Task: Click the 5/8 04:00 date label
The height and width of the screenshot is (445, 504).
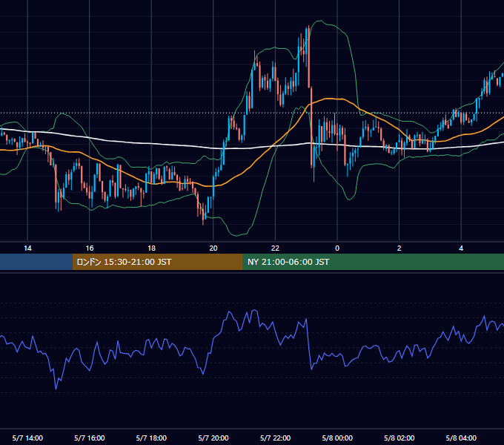Action: coord(461,438)
